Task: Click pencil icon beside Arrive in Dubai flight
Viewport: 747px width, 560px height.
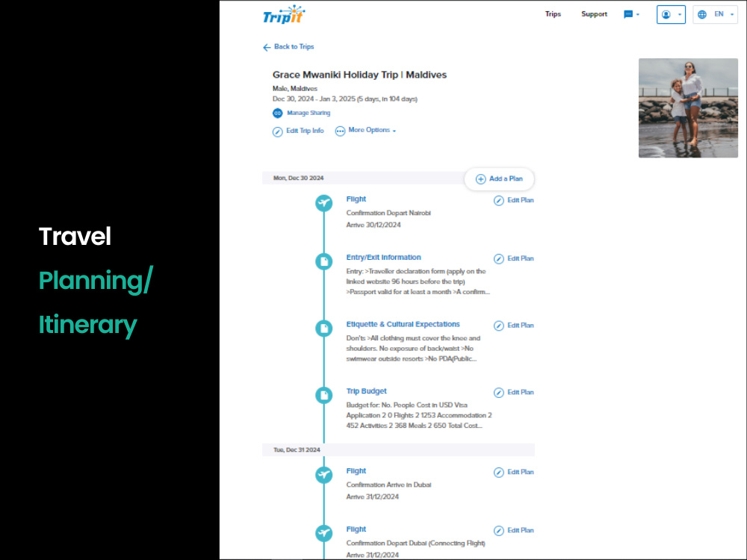Action: [x=498, y=473]
